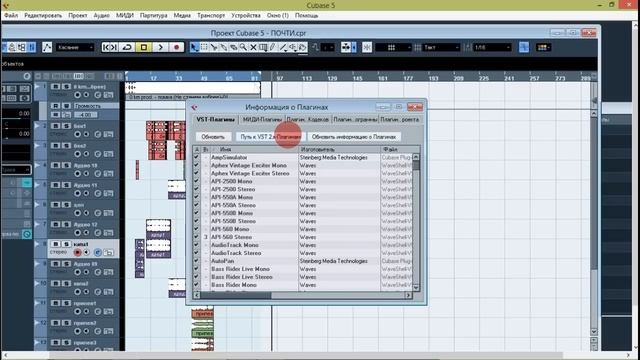Image resolution: width=640 pixels, height=360 pixels.
Task: Enable monitor on track Аудио 12
Action: [87, 233]
